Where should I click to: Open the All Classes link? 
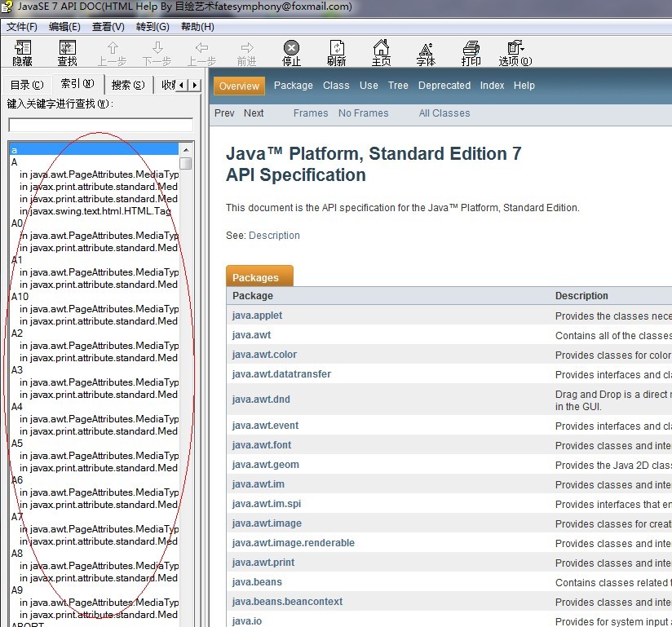click(x=444, y=113)
